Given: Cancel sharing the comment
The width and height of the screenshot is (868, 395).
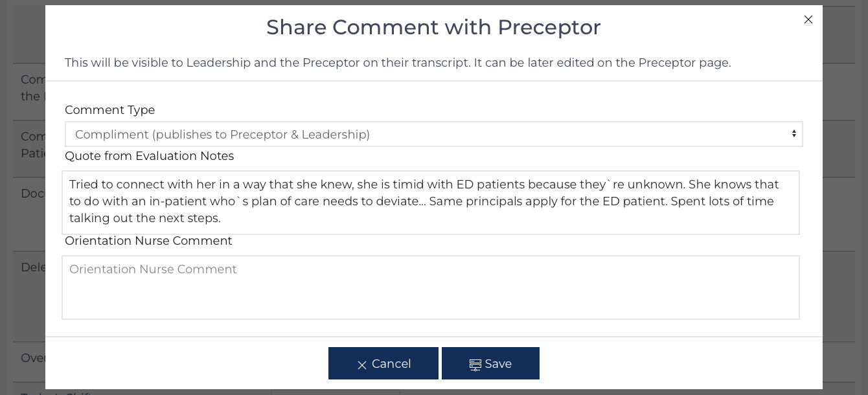Looking at the screenshot, I should [383, 363].
